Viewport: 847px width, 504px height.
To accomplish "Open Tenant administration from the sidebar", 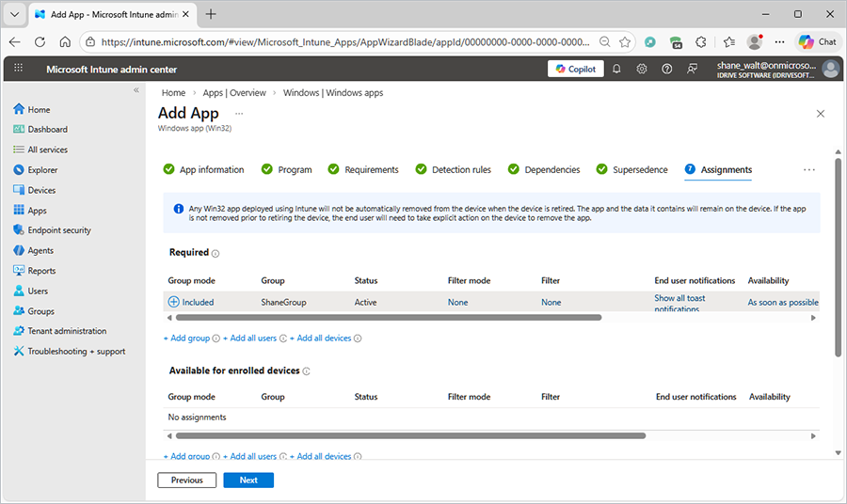I will point(66,331).
